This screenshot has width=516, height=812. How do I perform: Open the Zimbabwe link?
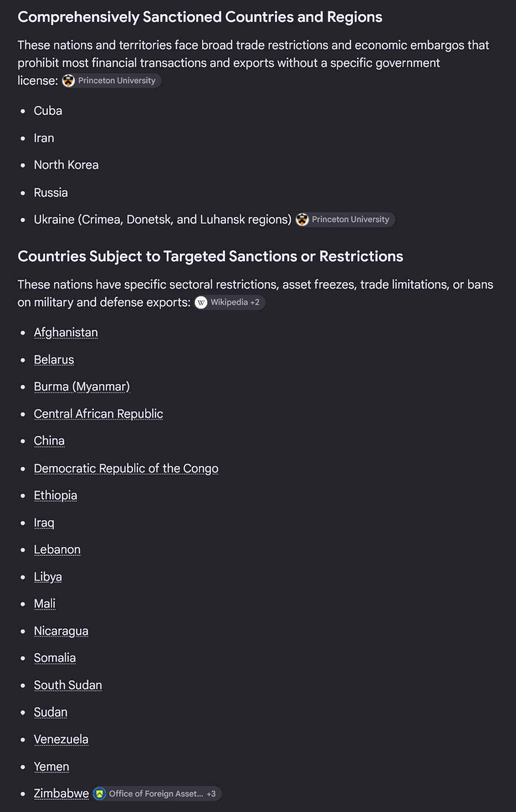point(61,793)
